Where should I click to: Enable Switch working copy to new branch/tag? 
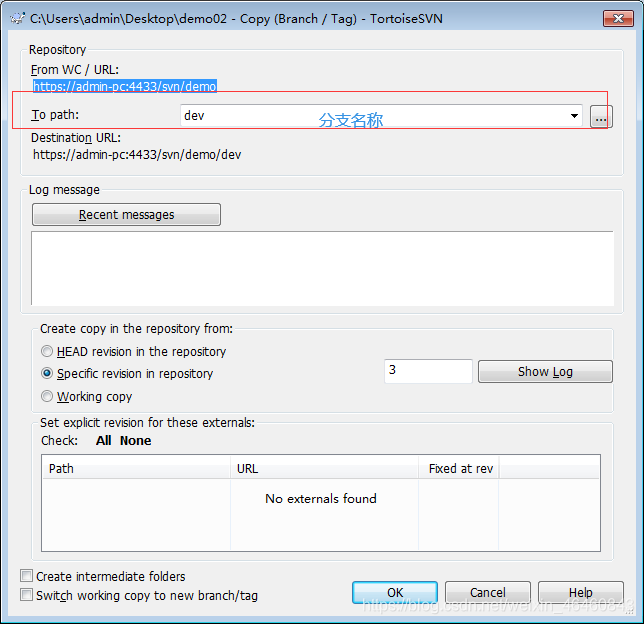tap(27, 595)
